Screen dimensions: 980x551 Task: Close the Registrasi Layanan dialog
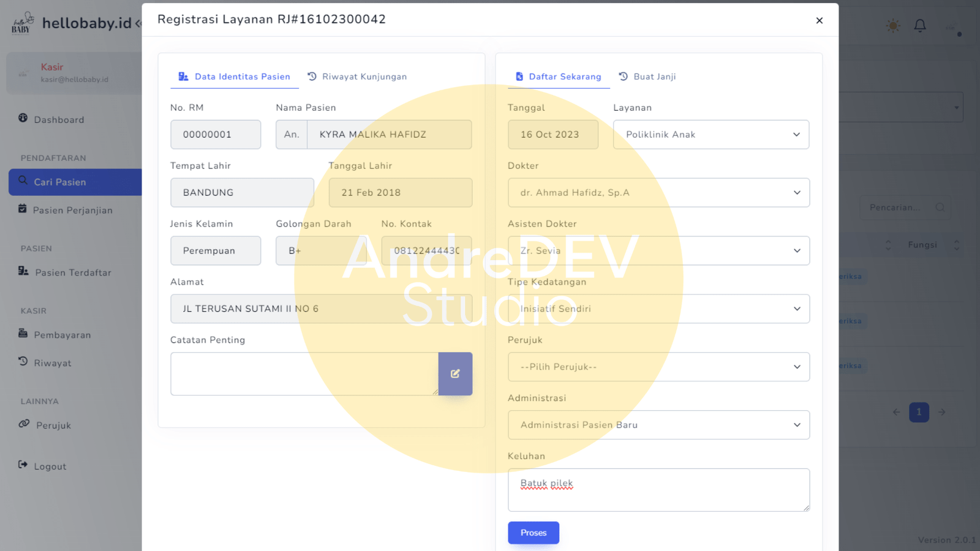819,20
